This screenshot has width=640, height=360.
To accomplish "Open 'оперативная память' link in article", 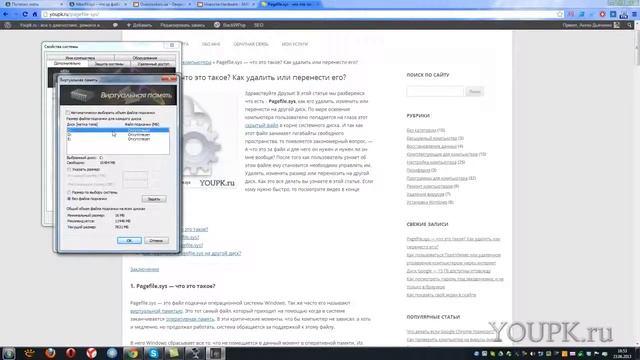I will coord(190,319).
